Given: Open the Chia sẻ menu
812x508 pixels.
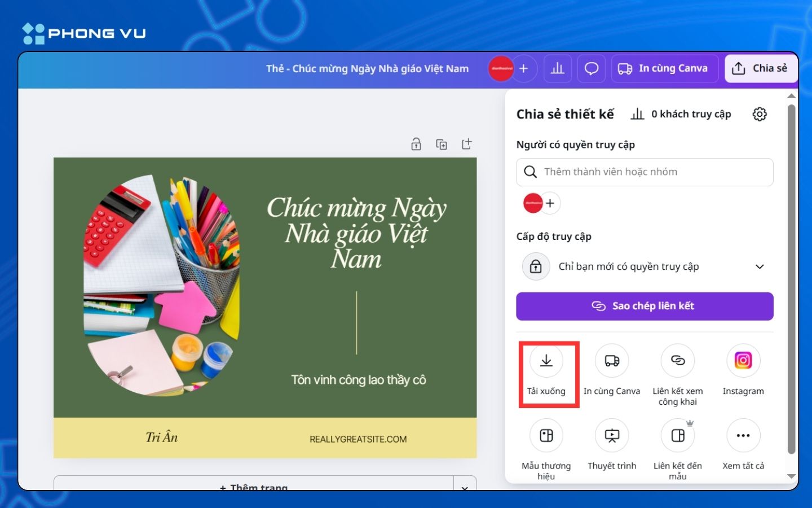Looking at the screenshot, I should pos(761,68).
